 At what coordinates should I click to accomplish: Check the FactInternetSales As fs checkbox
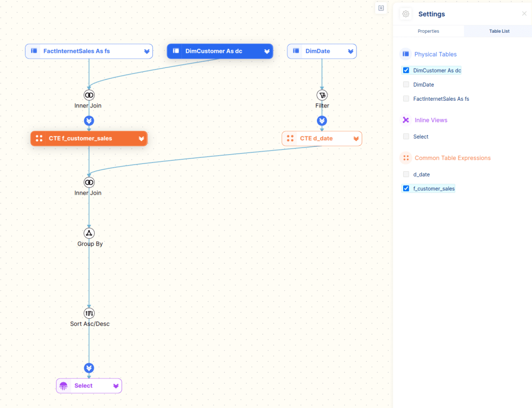coord(406,99)
